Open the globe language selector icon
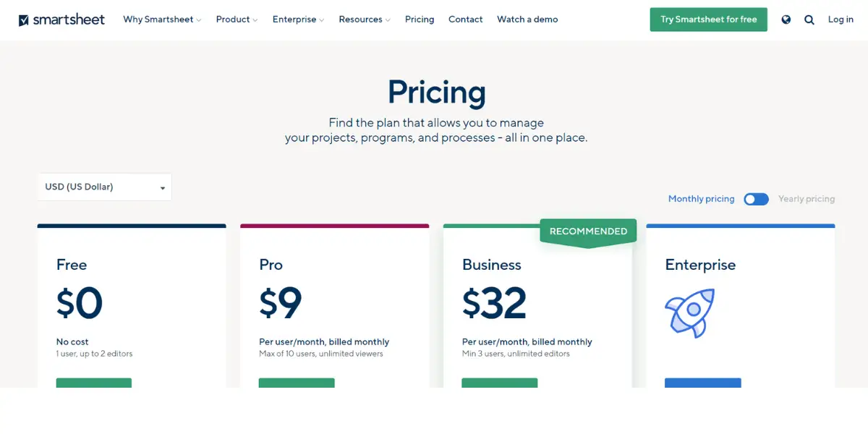The width and height of the screenshot is (868, 434). 786,20
